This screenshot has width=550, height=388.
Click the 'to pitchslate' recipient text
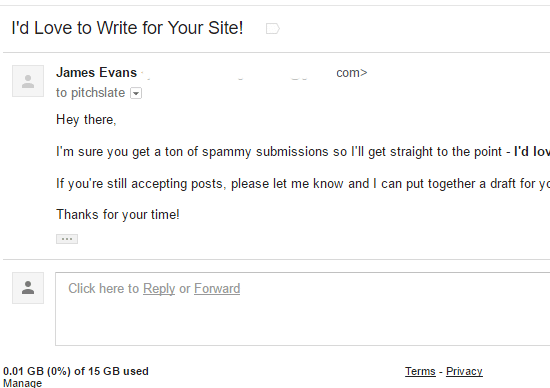(x=90, y=93)
